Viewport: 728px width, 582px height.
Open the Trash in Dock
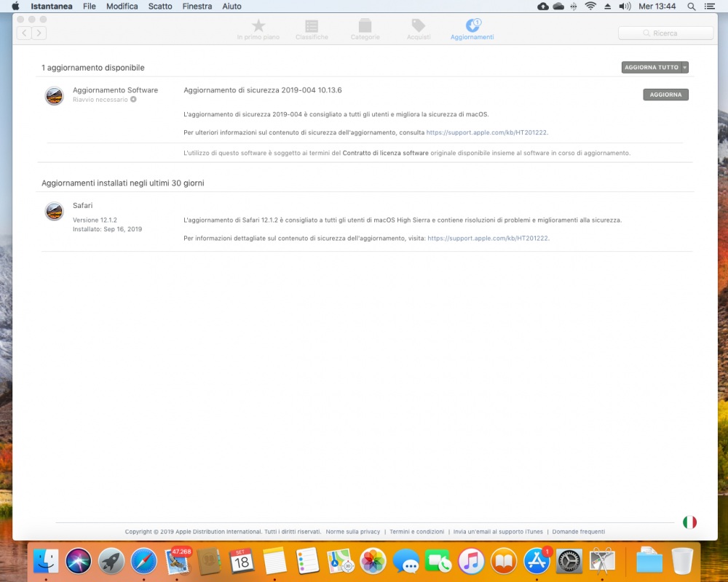coord(682,561)
